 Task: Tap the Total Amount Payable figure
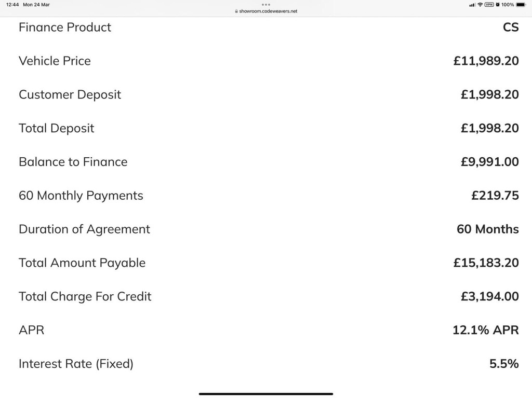coord(486,263)
